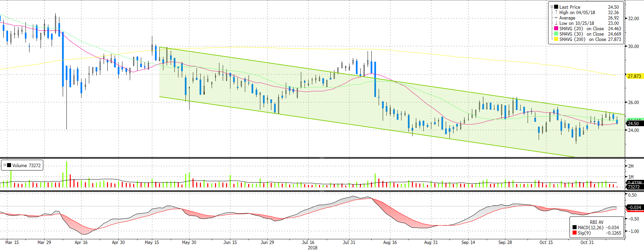Click the -0.034 MACD axis tag
644x250 pixels.
[x=635, y=207]
